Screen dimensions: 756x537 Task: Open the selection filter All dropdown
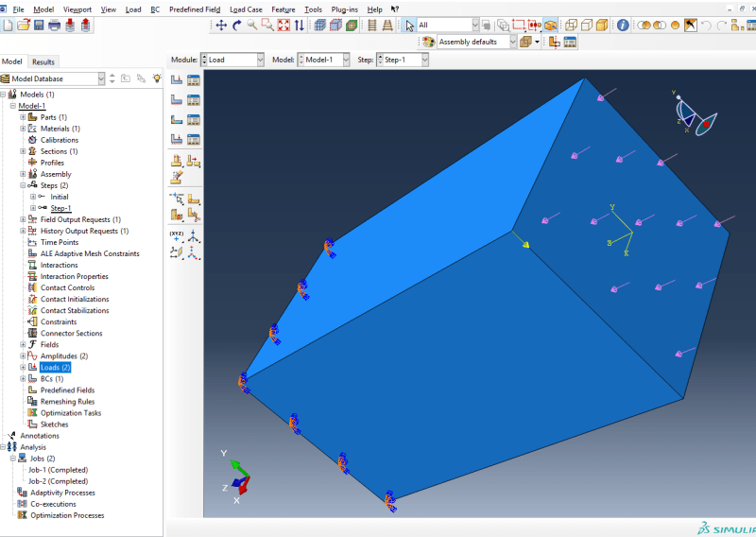(x=448, y=26)
